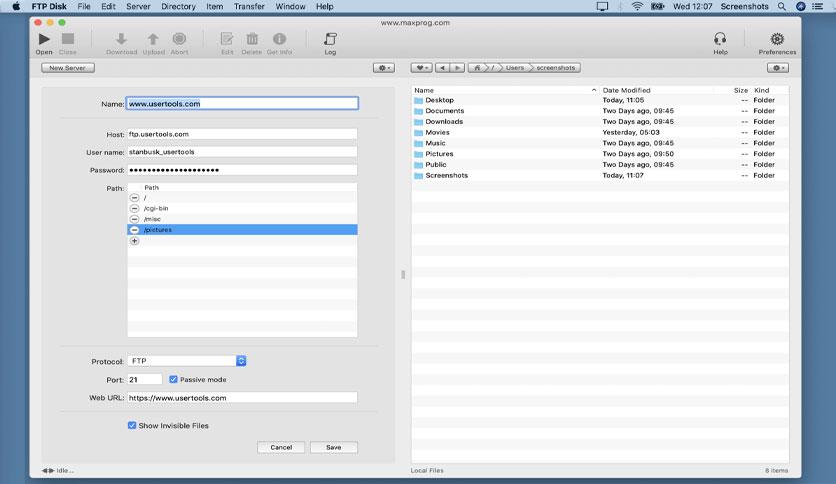The height and width of the screenshot is (484, 836).
Task: Click the Delete trash icon
Action: (x=252, y=39)
